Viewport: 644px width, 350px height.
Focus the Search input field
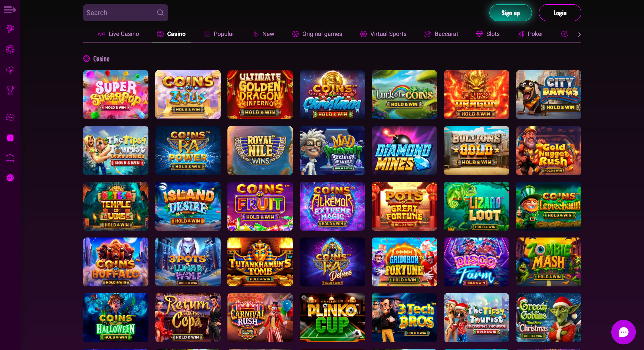(125, 13)
